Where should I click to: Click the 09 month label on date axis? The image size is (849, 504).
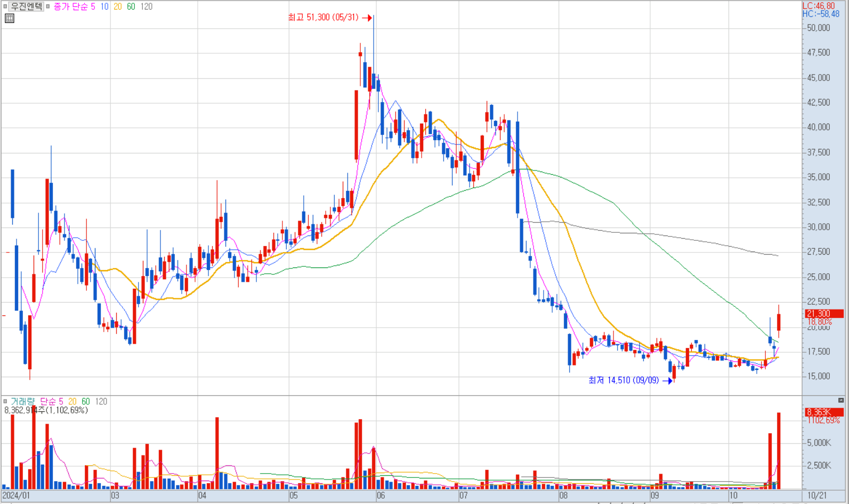coord(655,495)
